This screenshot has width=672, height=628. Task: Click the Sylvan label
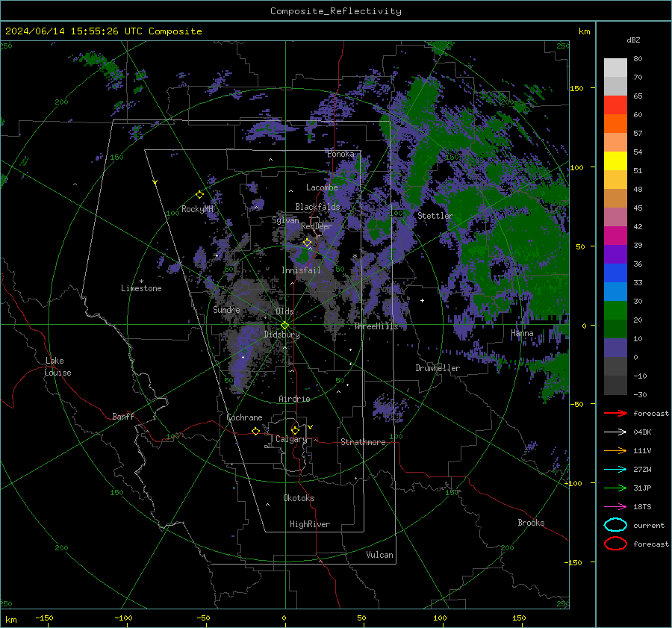[285, 220]
